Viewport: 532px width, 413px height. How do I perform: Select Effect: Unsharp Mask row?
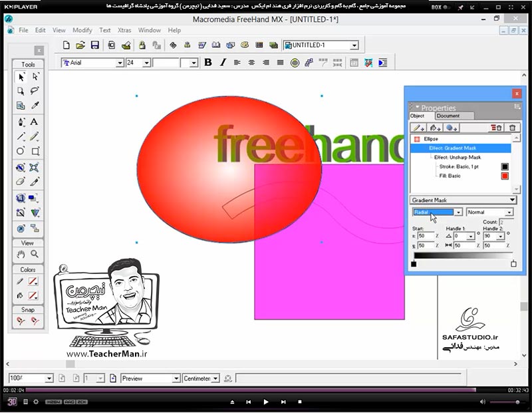point(461,158)
